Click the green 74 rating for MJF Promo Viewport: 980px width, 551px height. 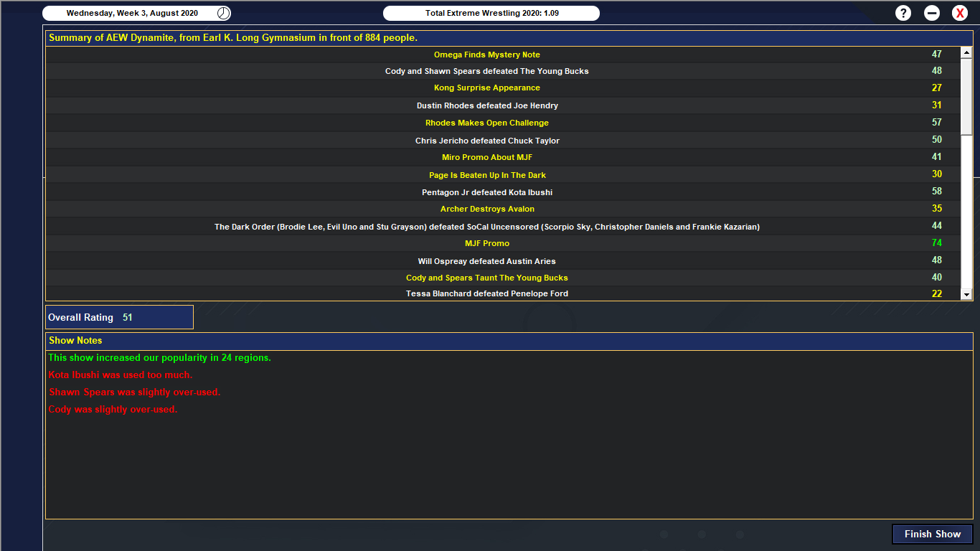tap(937, 242)
